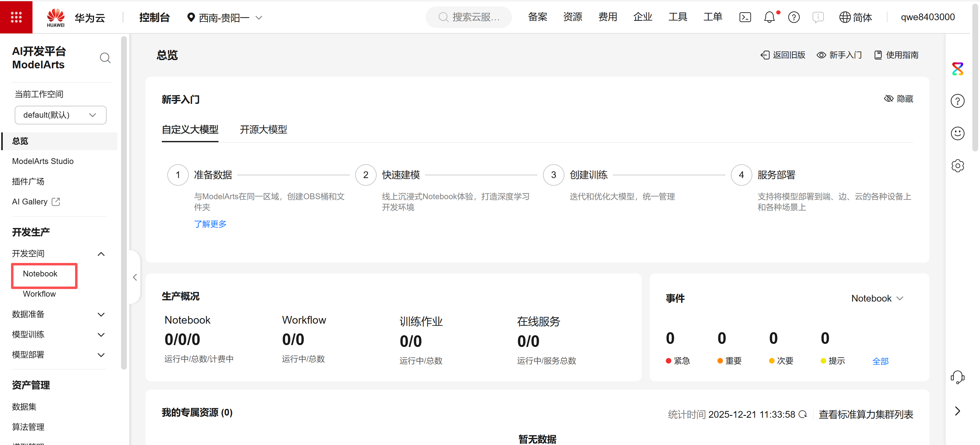Open the CloudShell terminal icon
This screenshot has width=980, height=445.
pyautogui.click(x=745, y=17)
